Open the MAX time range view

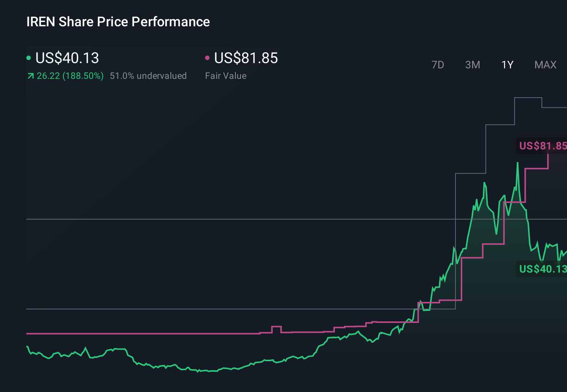click(545, 65)
